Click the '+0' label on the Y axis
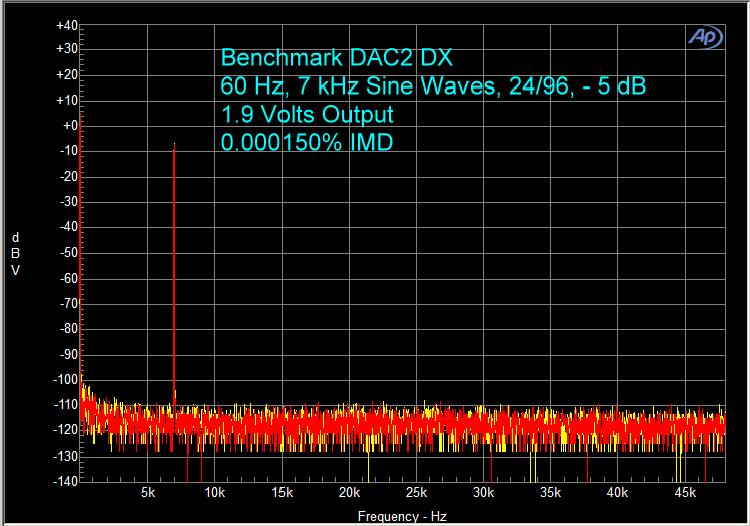 pyautogui.click(x=68, y=126)
